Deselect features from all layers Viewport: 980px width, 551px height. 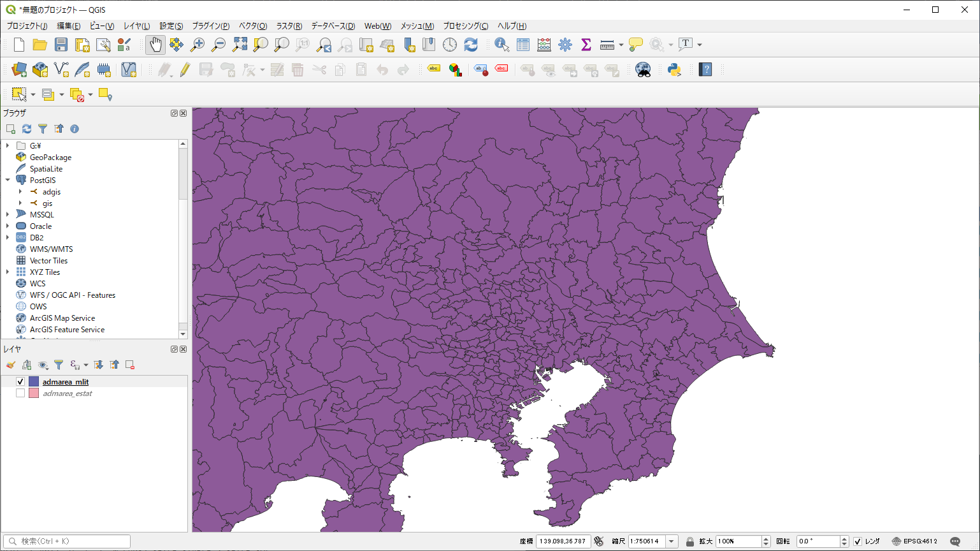point(76,94)
